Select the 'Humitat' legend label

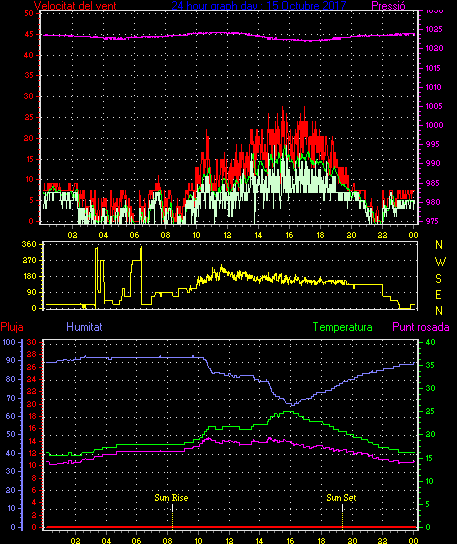click(x=84, y=327)
